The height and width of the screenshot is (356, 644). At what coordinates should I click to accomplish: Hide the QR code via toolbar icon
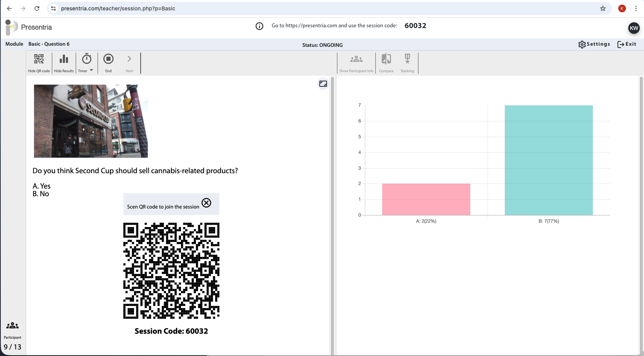pyautogui.click(x=39, y=59)
